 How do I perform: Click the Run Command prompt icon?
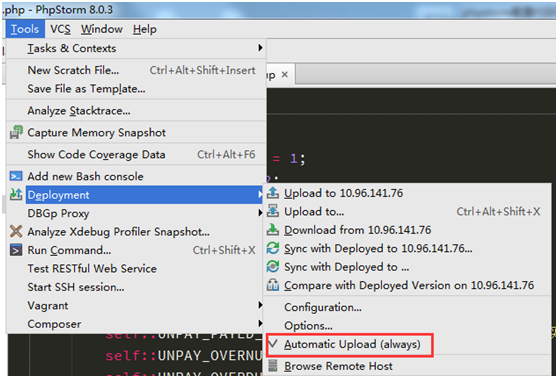(x=16, y=250)
